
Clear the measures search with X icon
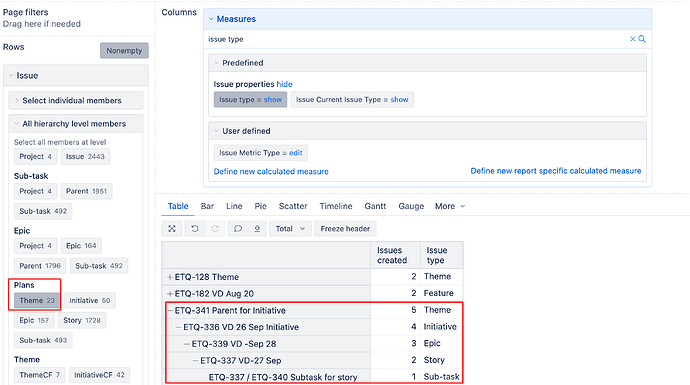pos(632,39)
